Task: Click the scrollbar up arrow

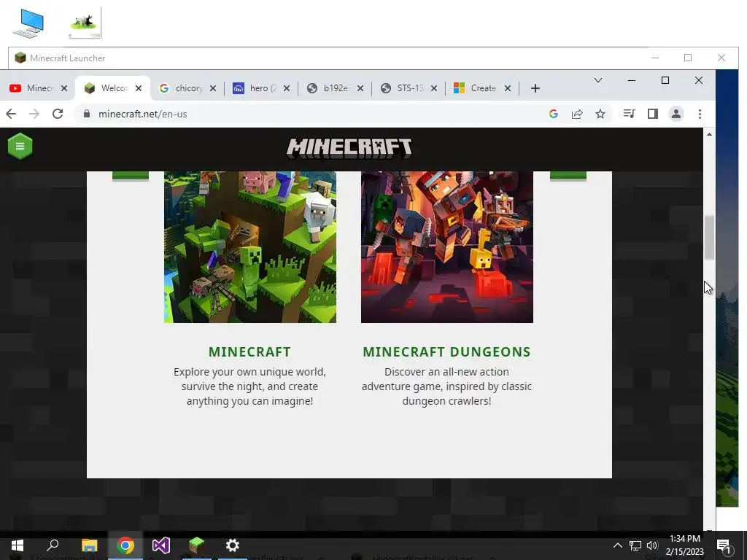Action: [709, 134]
